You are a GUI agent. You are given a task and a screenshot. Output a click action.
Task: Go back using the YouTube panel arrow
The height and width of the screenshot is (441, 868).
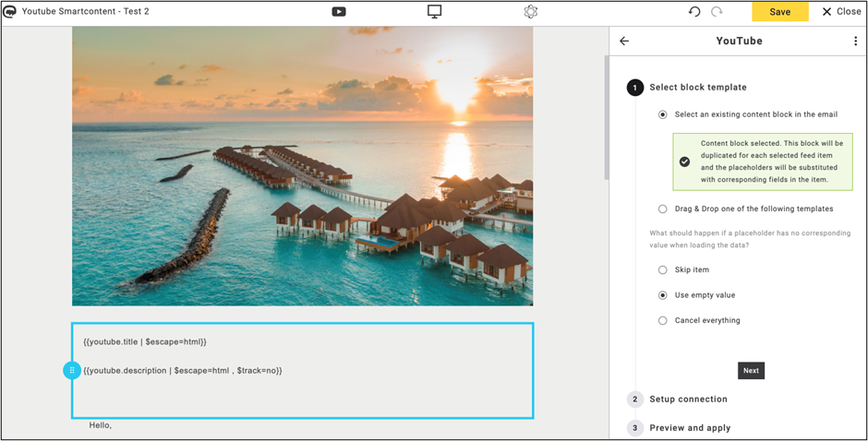[624, 41]
